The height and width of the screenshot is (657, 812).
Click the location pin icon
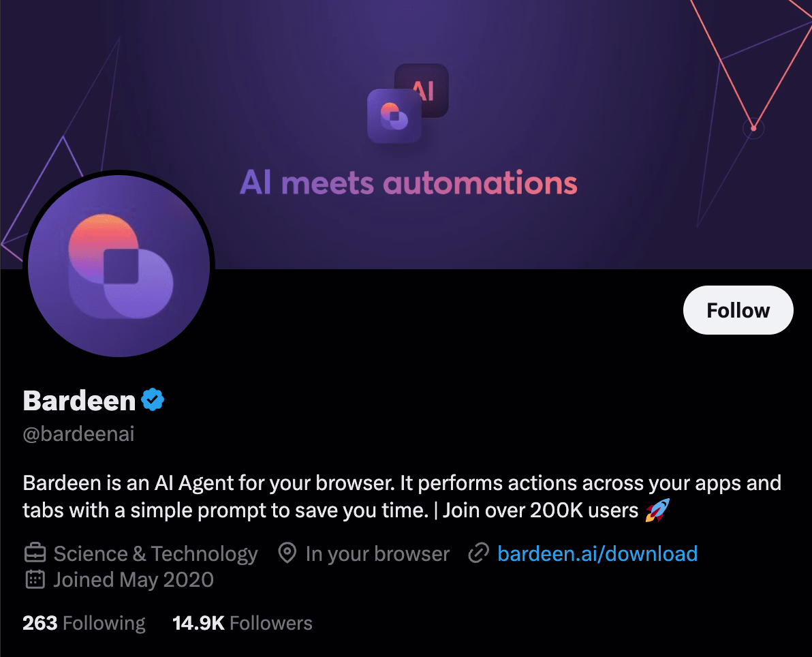click(x=287, y=553)
